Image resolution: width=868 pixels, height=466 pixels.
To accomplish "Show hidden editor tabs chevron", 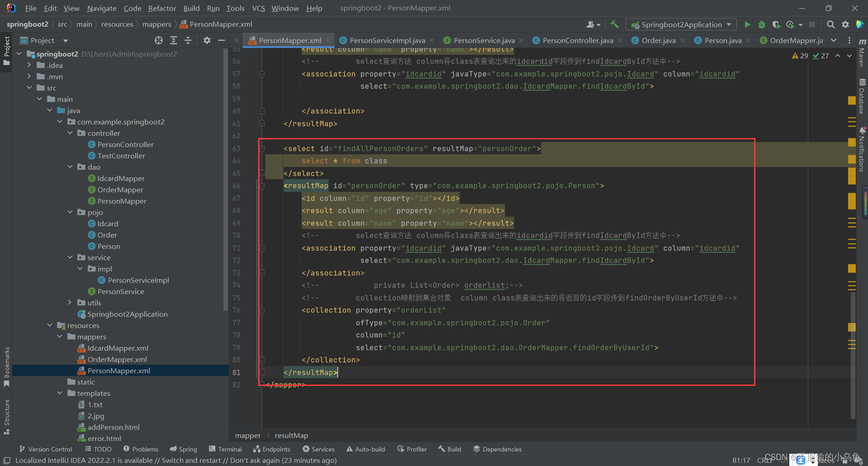I will pos(834,40).
